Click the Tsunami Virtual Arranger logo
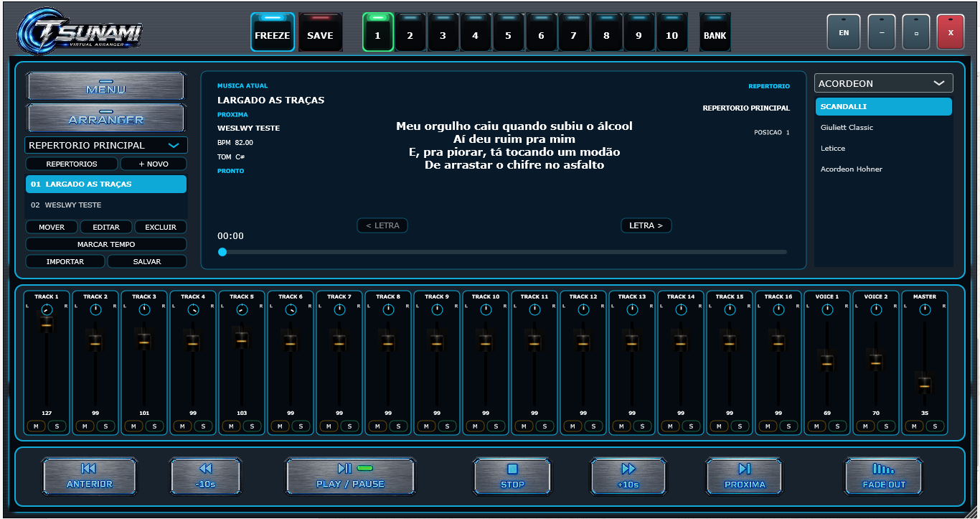 (x=80, y=32)
